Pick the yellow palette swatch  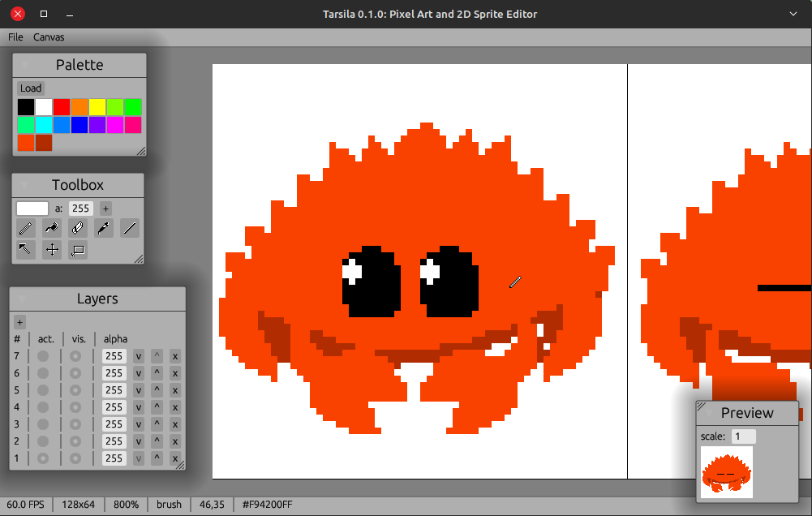97,107
